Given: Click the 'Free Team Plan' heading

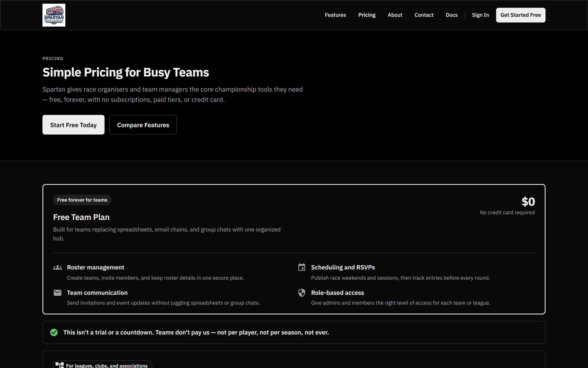Looking at the screenshot, I should (81, 217).
